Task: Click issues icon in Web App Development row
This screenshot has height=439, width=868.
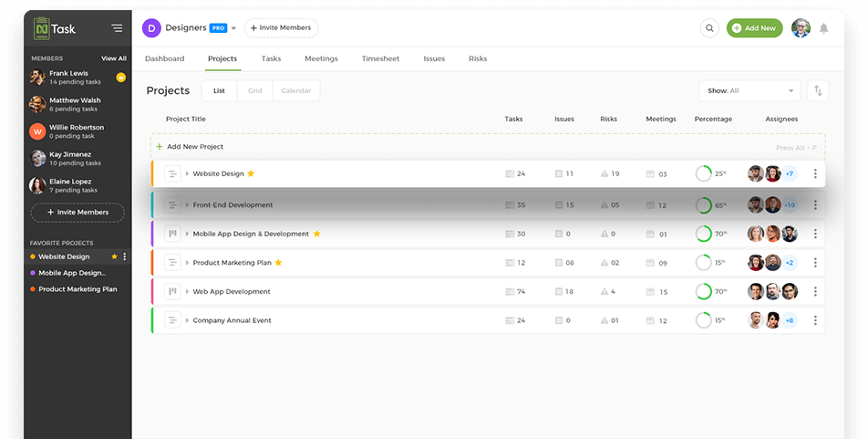Action: (x=559, y=291)
